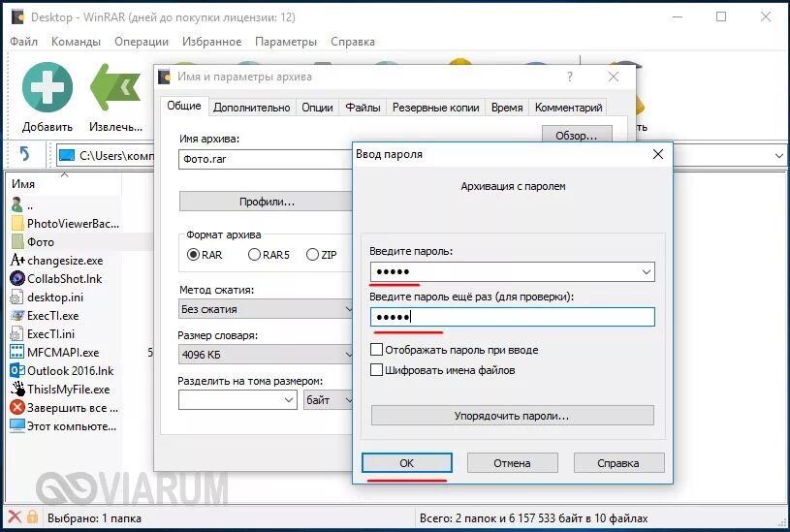This screenshot has width=790, height=532.
Task: Switch to the Время tab
Action: click(507, 108)
